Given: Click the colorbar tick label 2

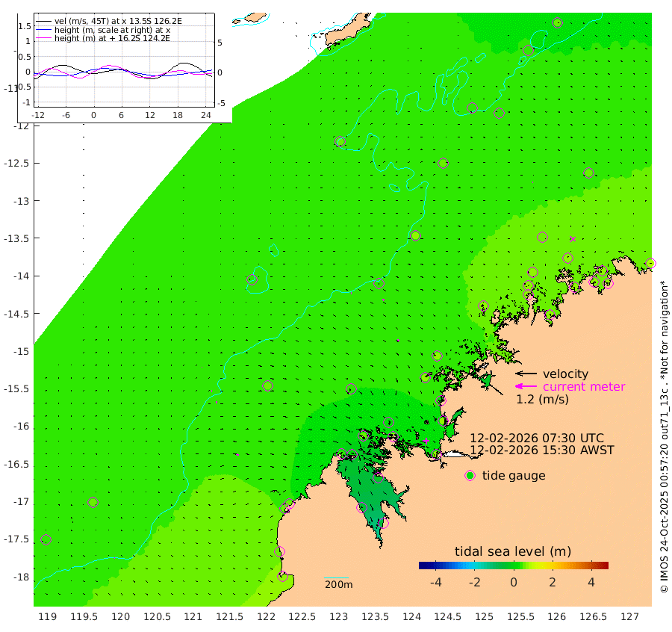Looking at the screenshot, I should pos(553,582).
